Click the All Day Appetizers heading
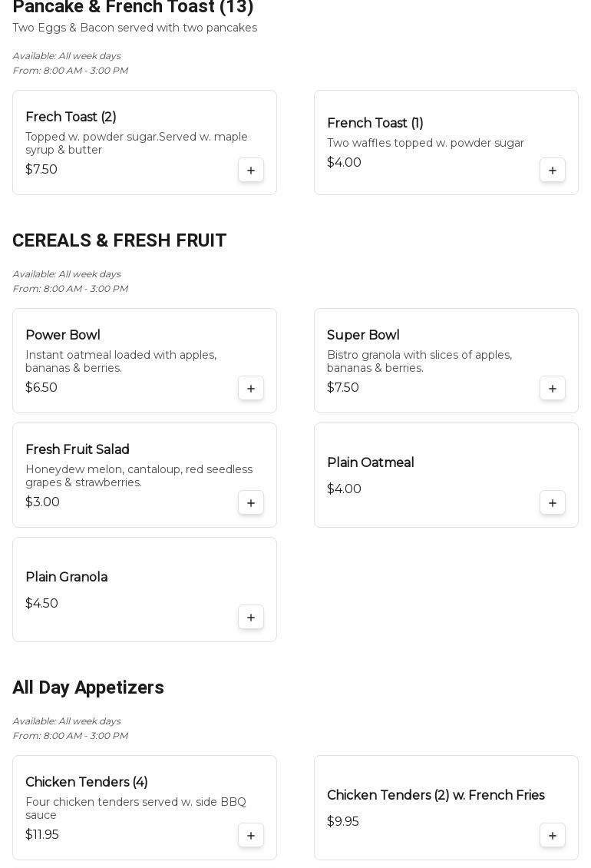Viewport: 591px width, 868px height. point(88,687)
